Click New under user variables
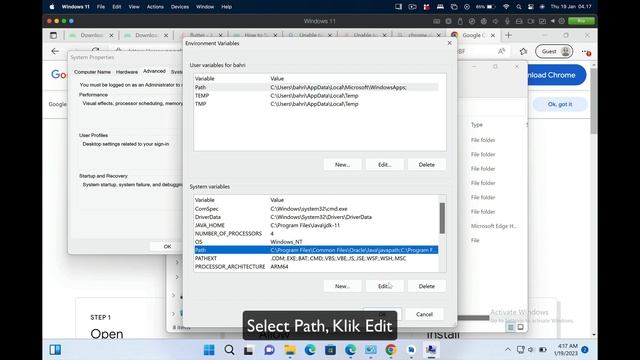This screenshot has height=360, width=640. pyautogui.click(x=342, y=164)
